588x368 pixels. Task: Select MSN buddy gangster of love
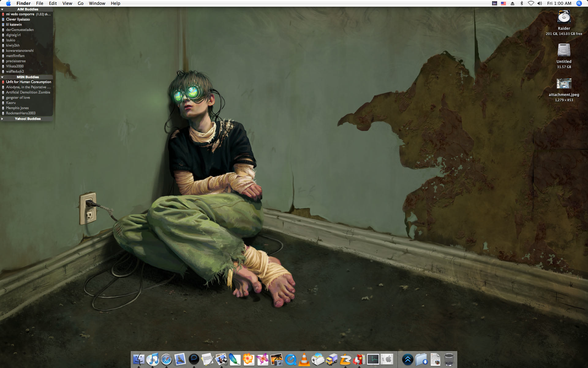coord(27,98)
